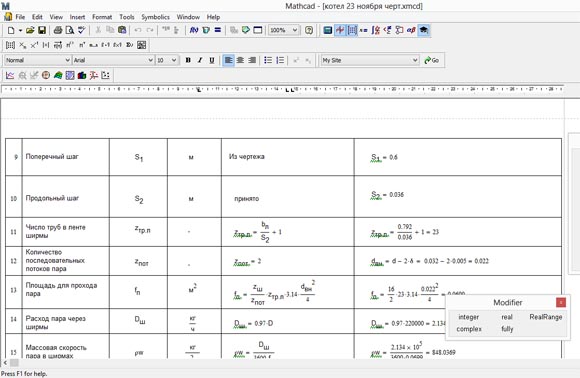Click the Print icon
580x378 pixels.
58,30
